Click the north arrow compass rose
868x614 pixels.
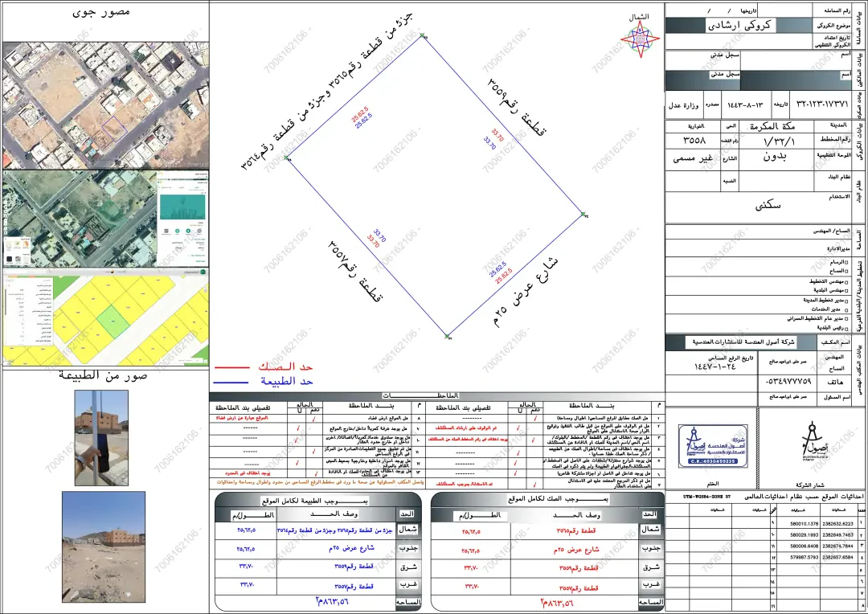click(x=640, y=39)
